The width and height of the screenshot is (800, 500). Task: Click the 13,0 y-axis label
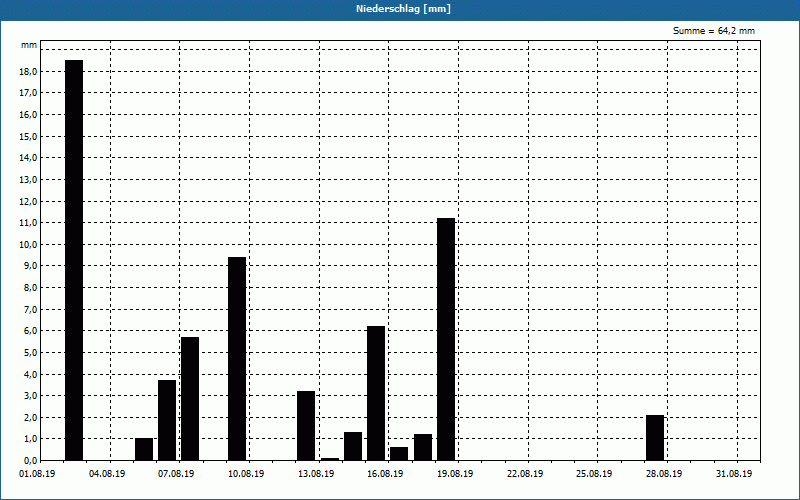point(27,180)
